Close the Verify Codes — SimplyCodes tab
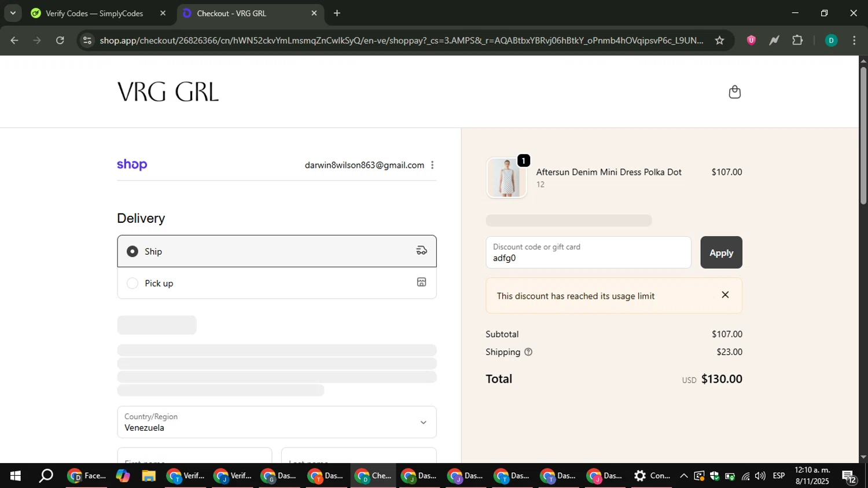The height and width of the screenshot is (488, 868). coord(163,13)
